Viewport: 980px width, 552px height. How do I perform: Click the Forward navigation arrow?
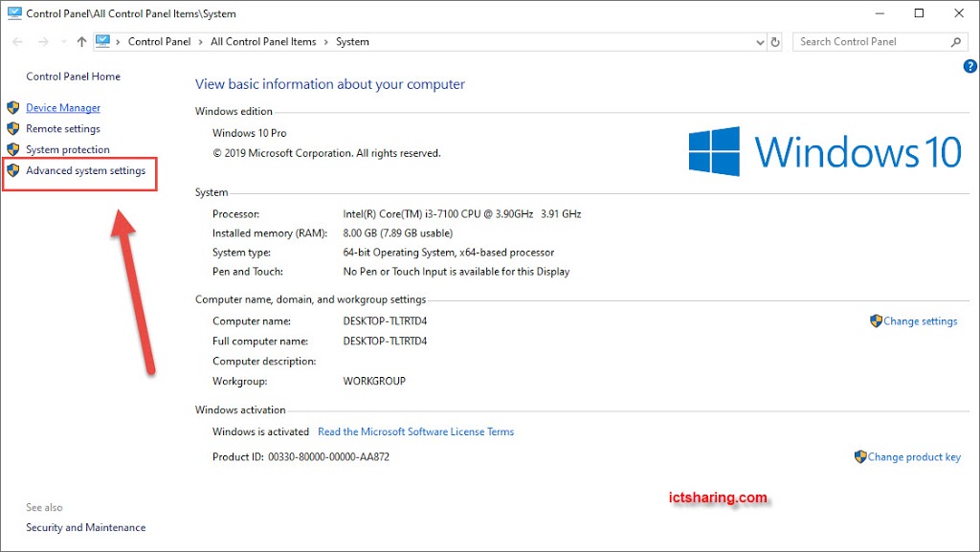coord(43,42)
